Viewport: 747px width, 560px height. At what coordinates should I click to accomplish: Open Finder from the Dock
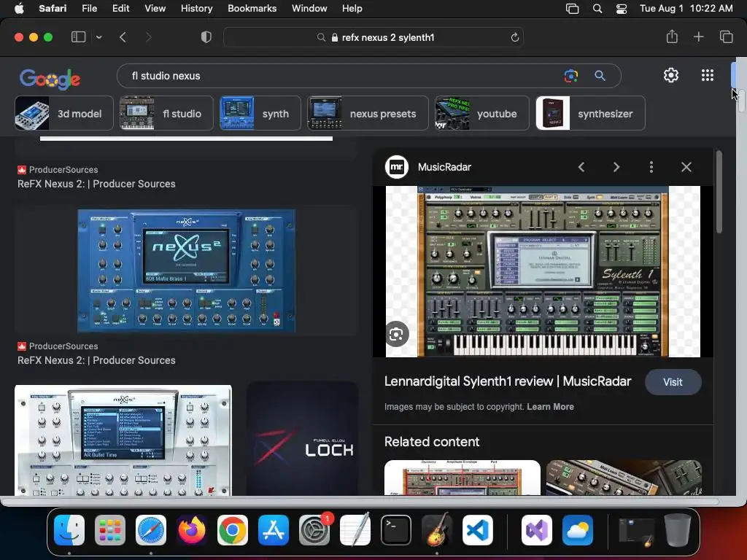69,530
